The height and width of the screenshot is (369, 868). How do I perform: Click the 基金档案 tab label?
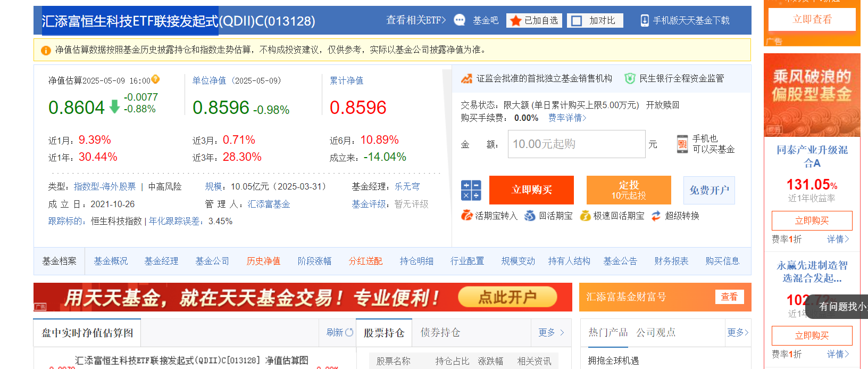coord(60,261)
